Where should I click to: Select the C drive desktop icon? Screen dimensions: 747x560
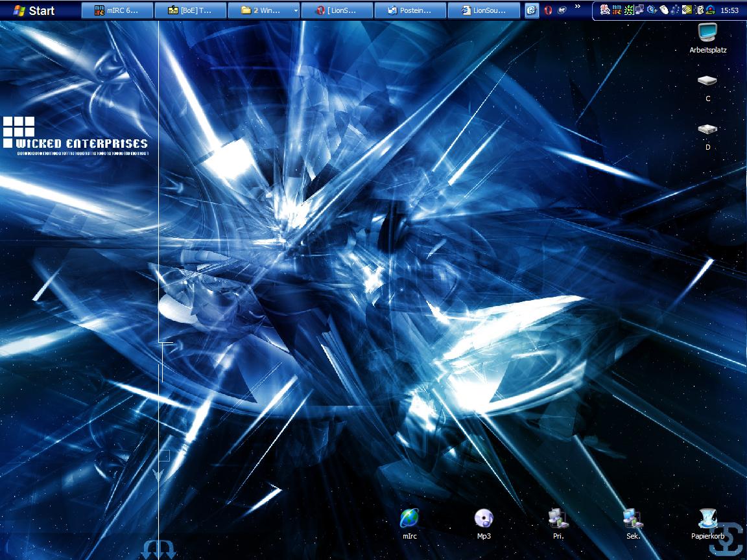(x=707, y=82)
